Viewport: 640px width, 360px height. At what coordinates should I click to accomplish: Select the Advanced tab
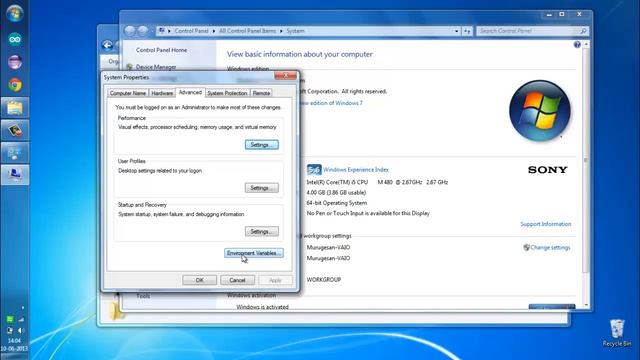coord(190,92)
